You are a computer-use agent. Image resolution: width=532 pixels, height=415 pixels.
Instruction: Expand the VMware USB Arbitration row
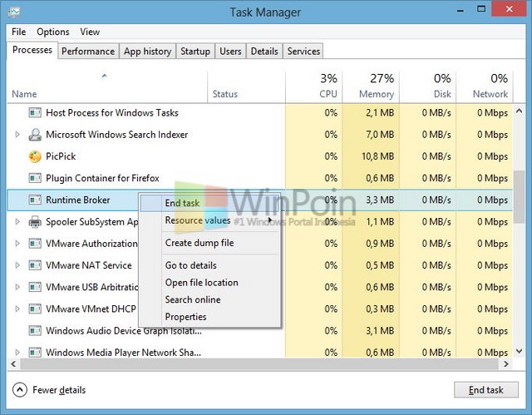[x=17, y=287]
